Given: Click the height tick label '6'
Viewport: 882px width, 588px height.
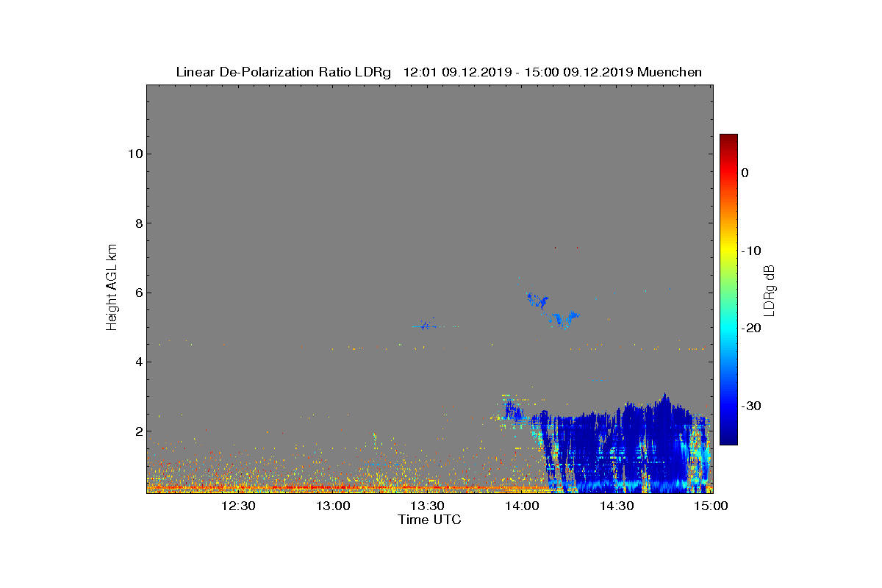Looking at the screenshot, I should [137, 293].
